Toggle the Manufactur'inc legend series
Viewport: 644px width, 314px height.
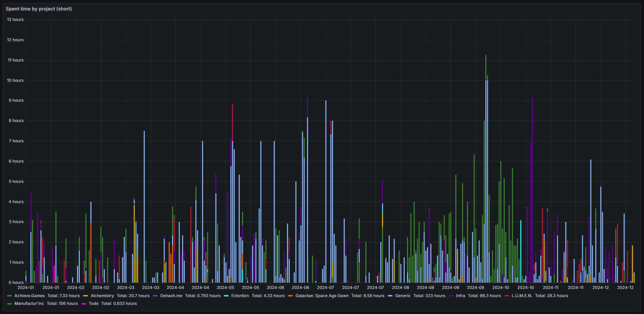(29, 304)
